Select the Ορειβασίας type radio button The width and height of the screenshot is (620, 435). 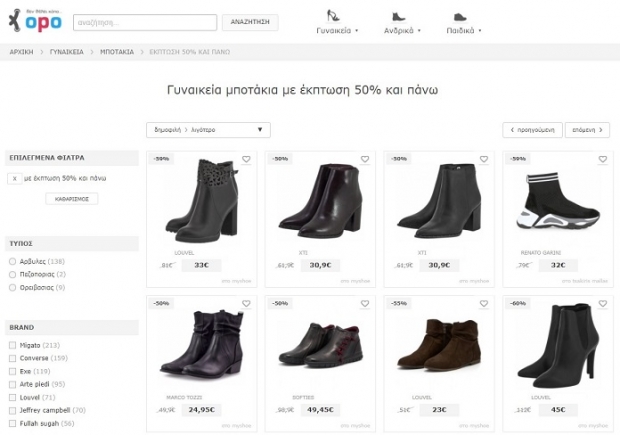(x=12, y=287)
